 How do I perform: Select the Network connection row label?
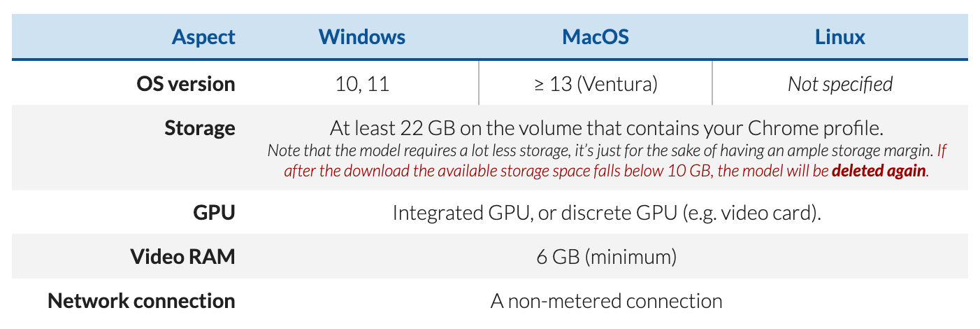pos(141,301)
